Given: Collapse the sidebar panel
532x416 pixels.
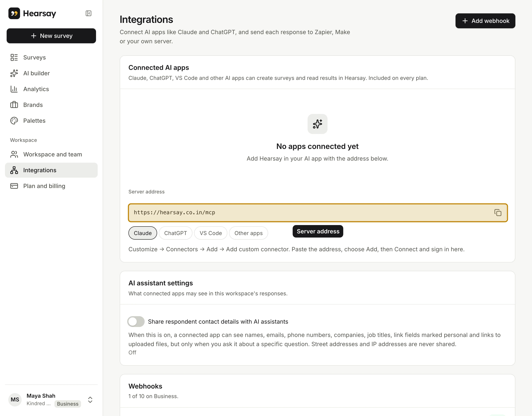Looking at the screenshot, I should [88, 13].
